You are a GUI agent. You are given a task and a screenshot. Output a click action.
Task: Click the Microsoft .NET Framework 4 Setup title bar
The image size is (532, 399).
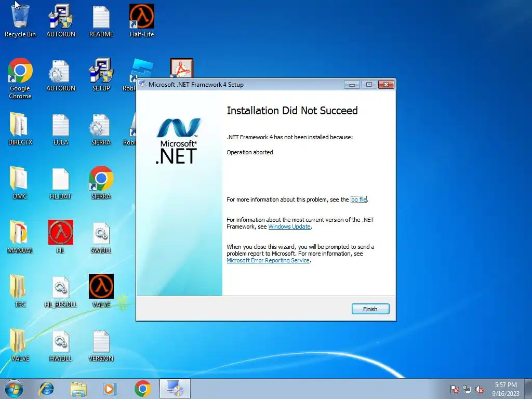pos(240,85)
